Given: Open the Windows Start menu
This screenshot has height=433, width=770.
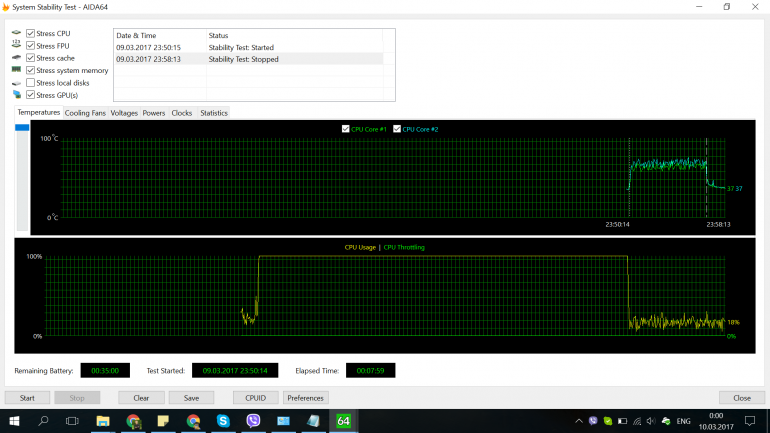Looking at the screenshot, I should click(14, 421).
